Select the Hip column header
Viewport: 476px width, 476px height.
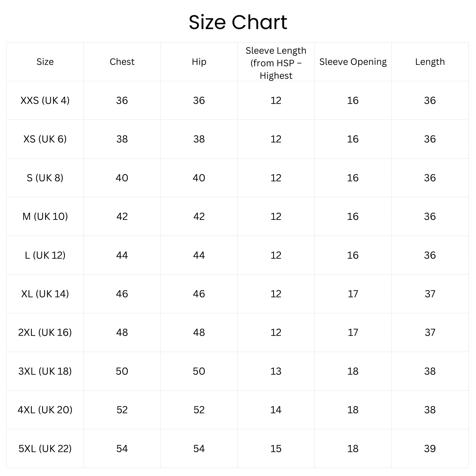tap(199, 62)
